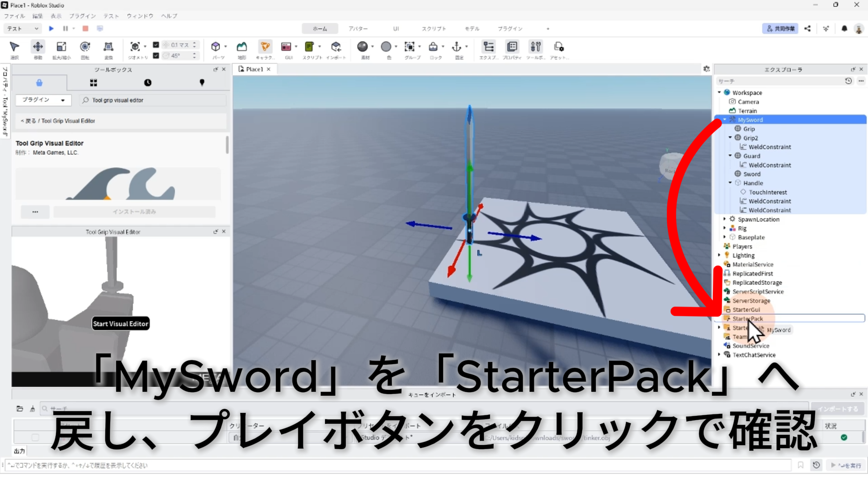Expand the Lighting service node
The width and height of the screenshot is (868, 488).
[719, 255]
